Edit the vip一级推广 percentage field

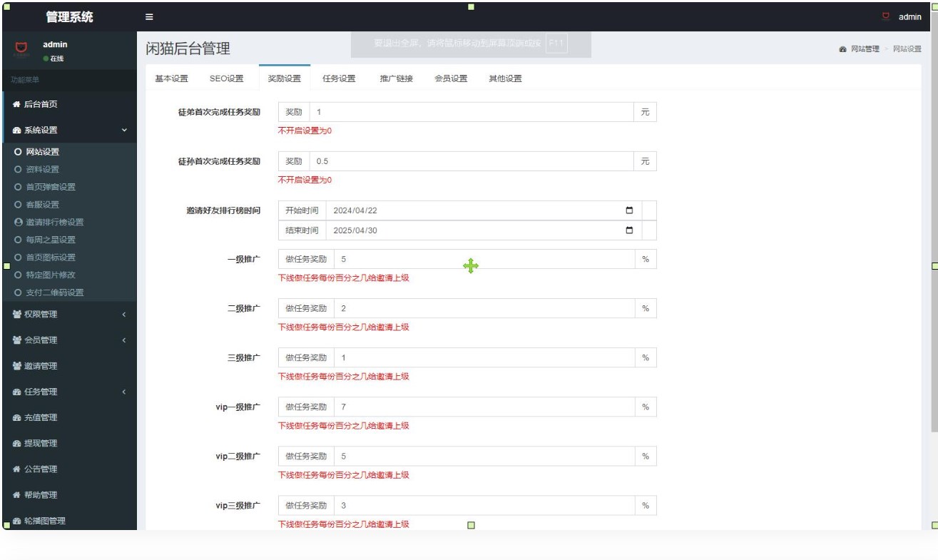click(484, 407)
